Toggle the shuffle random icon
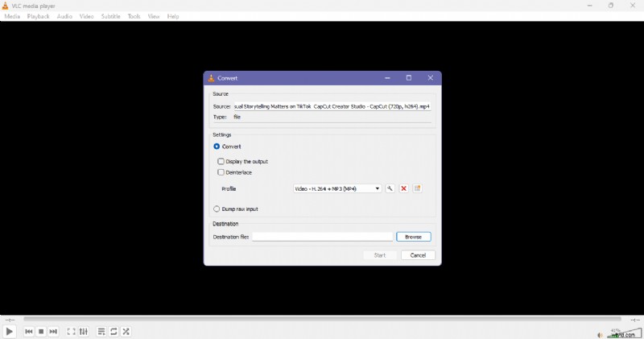 pyautogui.click(x=126, y=331)
